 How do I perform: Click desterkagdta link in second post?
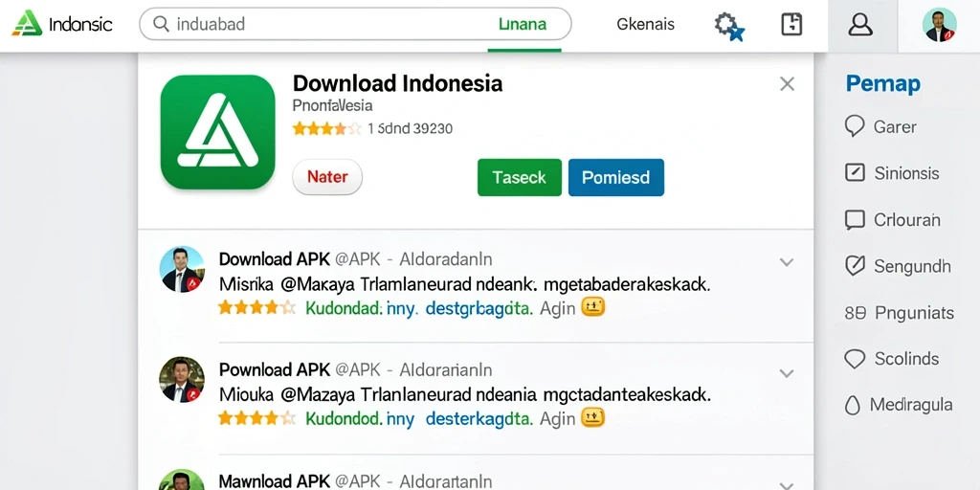[479, 419]
